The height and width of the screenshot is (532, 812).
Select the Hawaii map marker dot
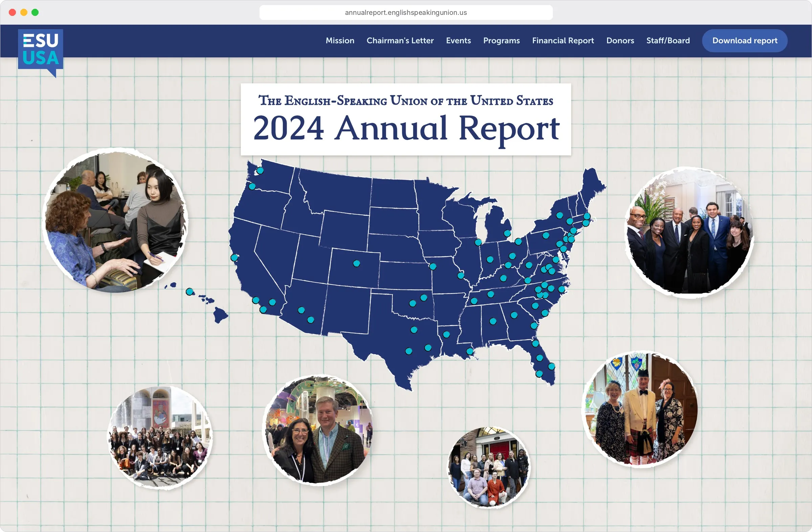(x=190, y=292)
